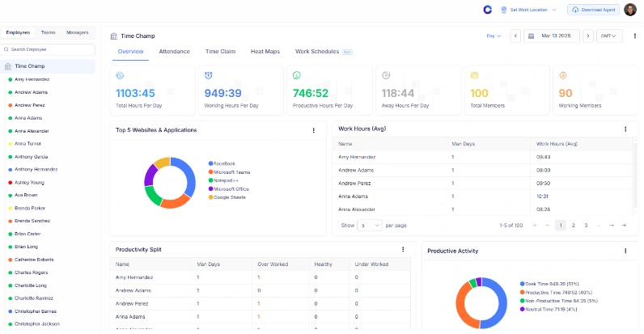Screen dimensions: 644x334
Task: Switch to the Attendance tab
Action: (x=174, y=52)
